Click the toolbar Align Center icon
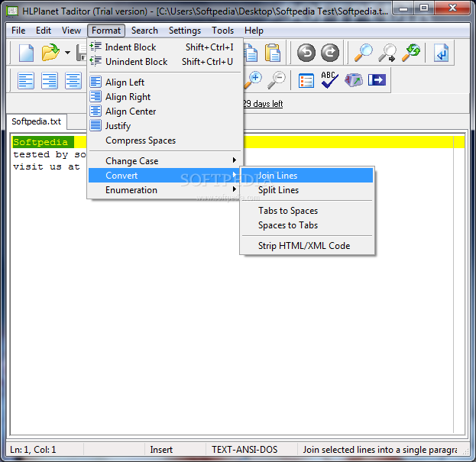 [x=73, y=80]
